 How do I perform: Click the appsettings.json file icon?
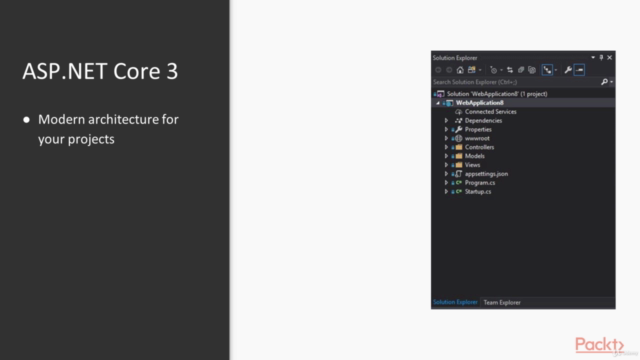coord(459,174)
